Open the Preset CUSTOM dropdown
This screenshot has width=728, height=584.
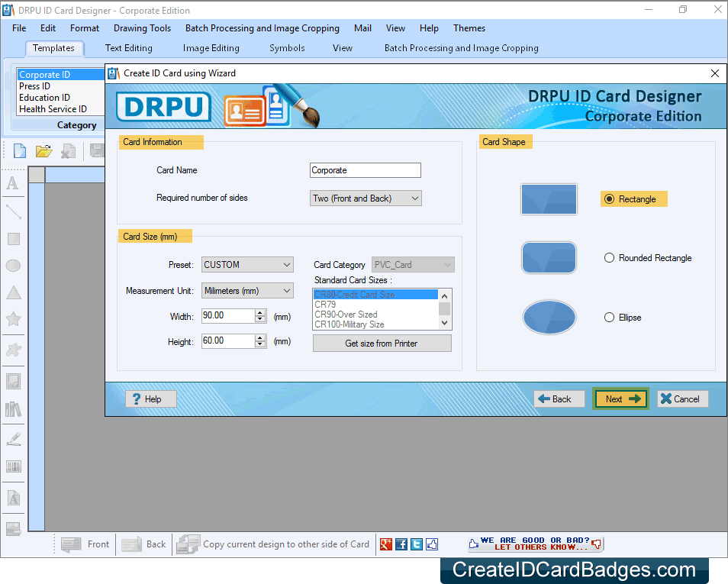(247, 265)
